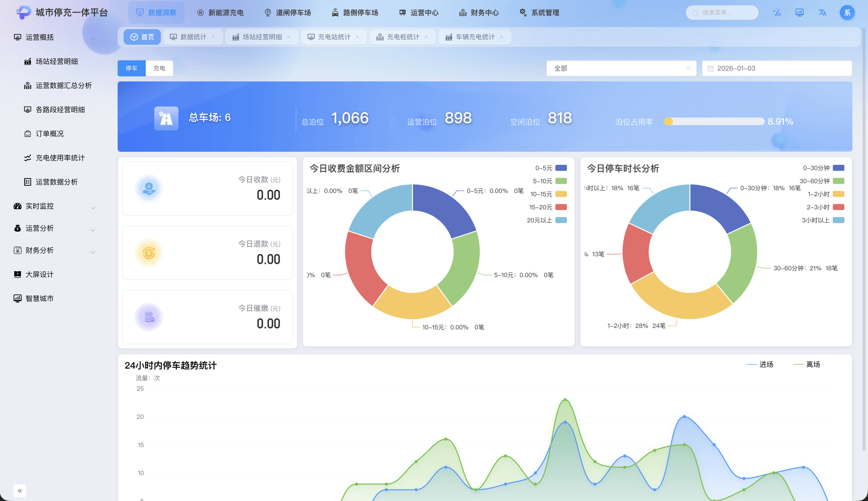Image resolution: width=868 pixels, height=501 pixels.
Task: Click the user avatar icon
Action: tap(847, 13)
